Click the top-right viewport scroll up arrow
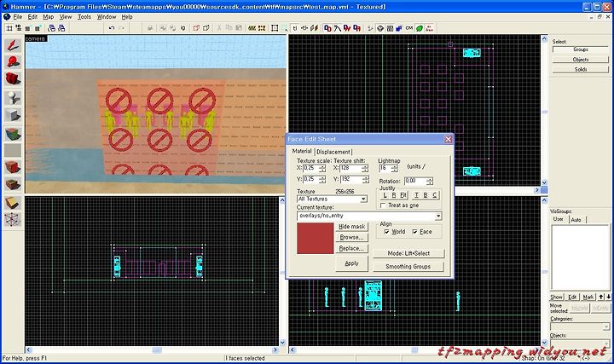This screenshot has width=614, height=364. [544, 38]
